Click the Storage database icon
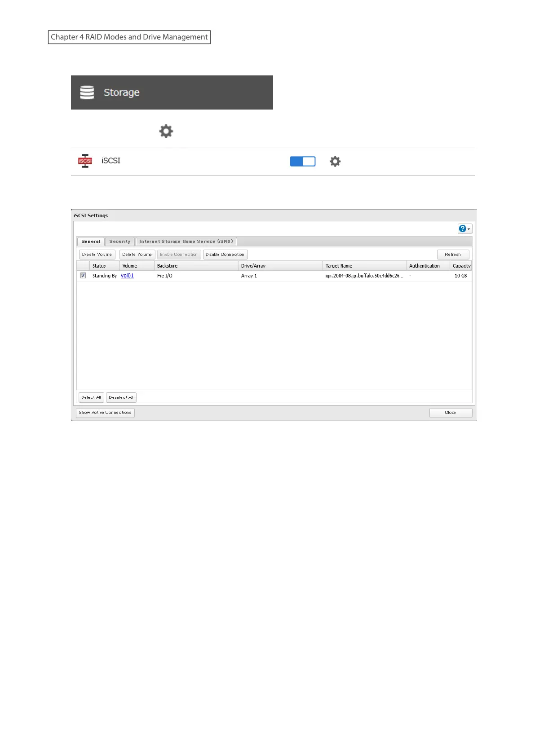The width and height of the screenshot is (535, 756). [x=87, y=92]
